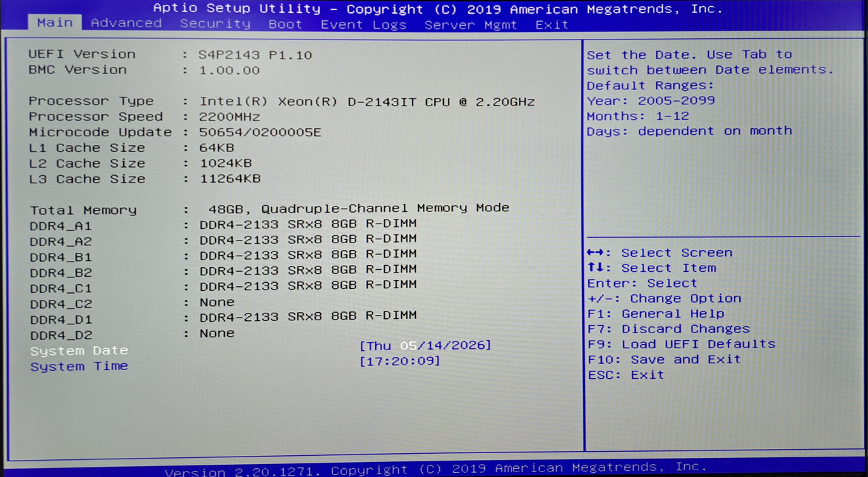This screenshot has width=868, height=477.
Task: Click the 48GB Quadruple-Channel Memory Mode value
Action: click(x=359, y=208)
